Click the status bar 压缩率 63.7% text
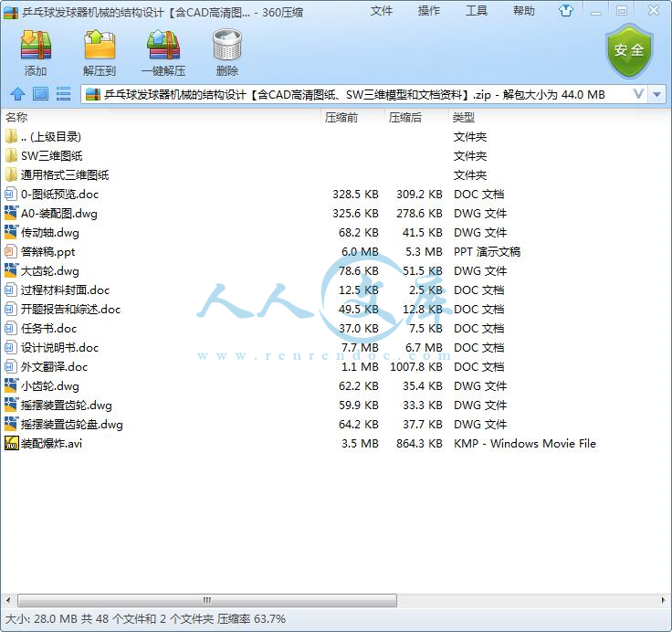Screen dimensions: 672x632 click(x=251, y=618)
